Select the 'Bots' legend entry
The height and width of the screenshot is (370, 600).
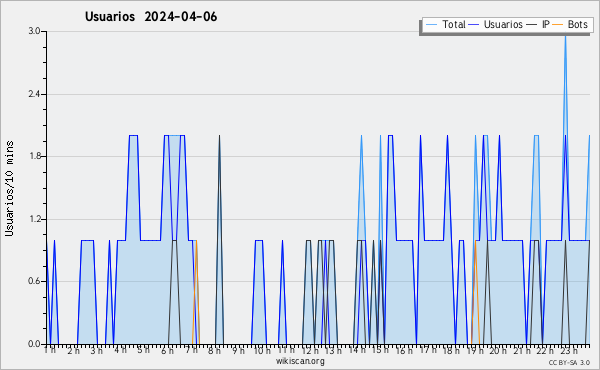click(570, 24)
